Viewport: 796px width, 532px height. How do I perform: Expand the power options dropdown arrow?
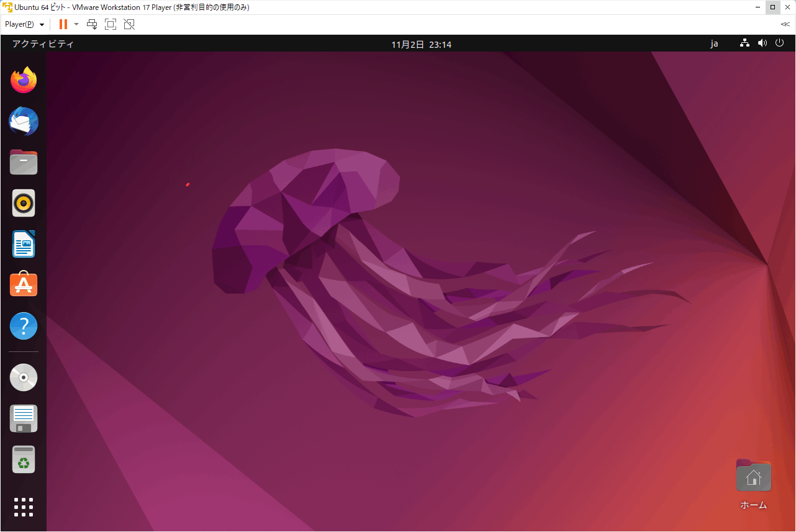coord(76,24)
